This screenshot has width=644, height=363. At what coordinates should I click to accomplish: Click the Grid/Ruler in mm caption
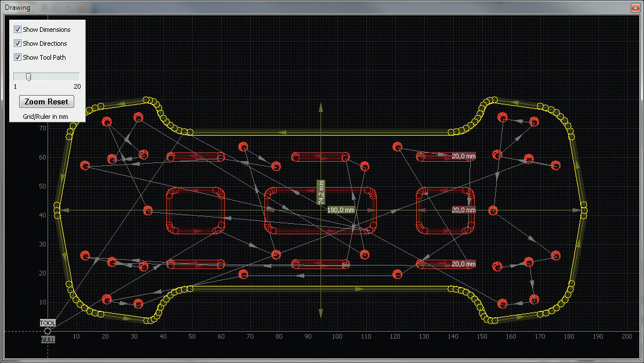pos(46,117)
